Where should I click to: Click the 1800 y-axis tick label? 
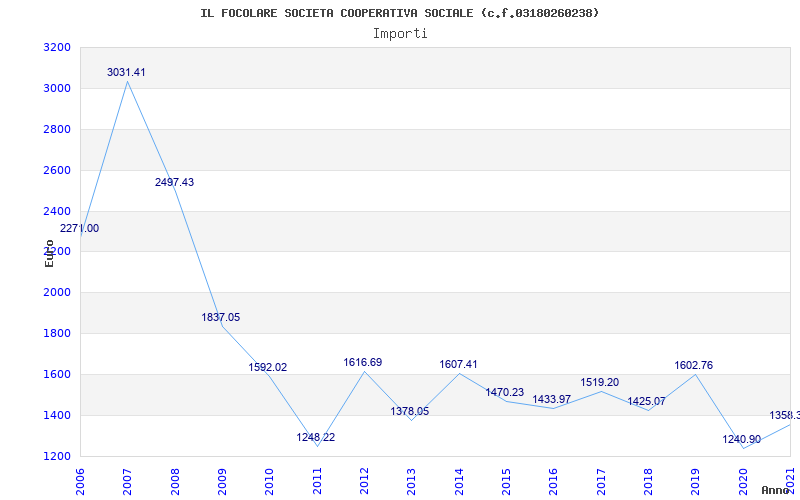point(58,334)
